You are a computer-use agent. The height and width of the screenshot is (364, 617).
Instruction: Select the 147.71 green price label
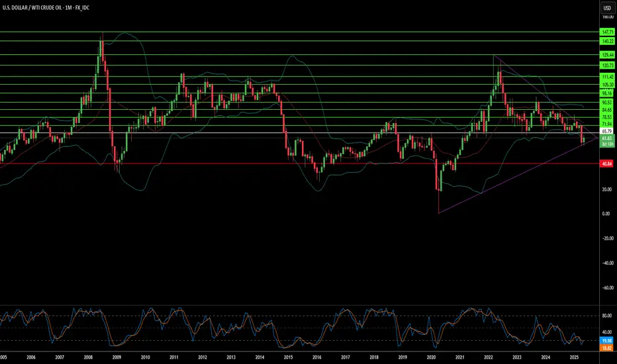pos(607,32)
